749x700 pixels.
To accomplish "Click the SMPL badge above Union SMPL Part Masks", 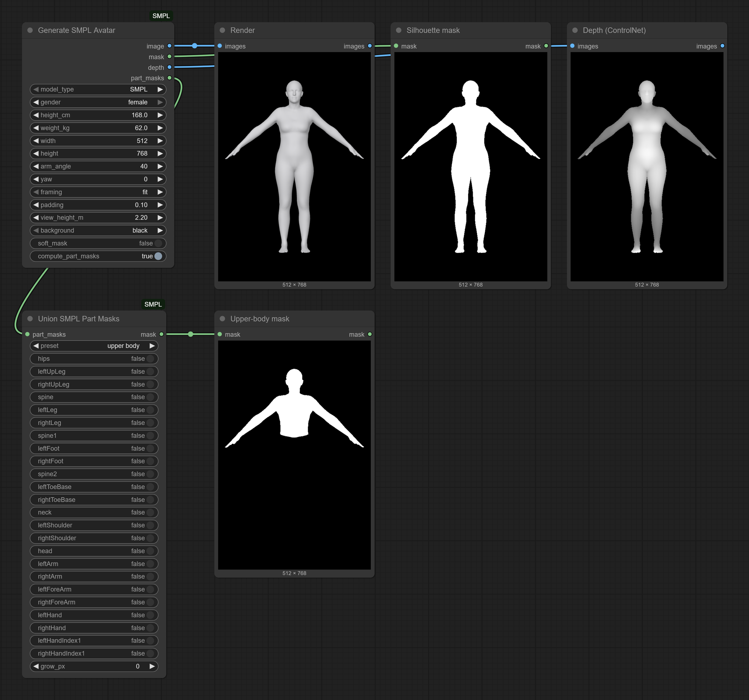I will coord(153,304).
